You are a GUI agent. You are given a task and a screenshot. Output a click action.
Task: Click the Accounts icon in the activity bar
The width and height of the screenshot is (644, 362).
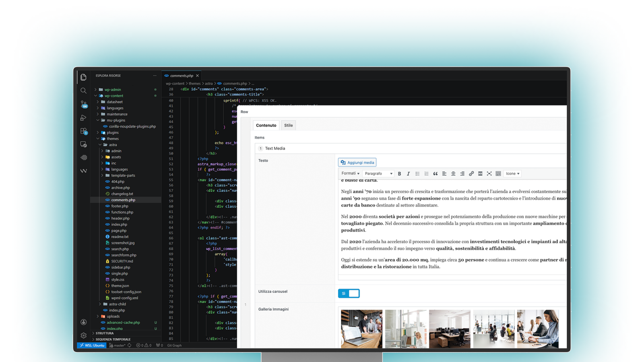[x=83, y=322]
